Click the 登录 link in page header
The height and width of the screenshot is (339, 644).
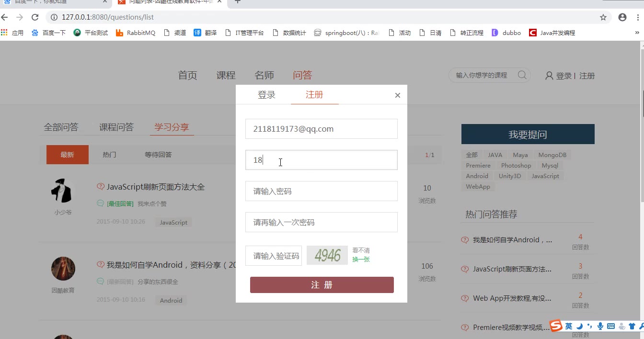563,76
